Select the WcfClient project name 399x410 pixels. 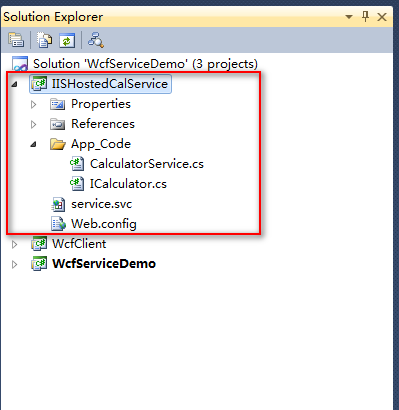pyautogui.click(x=79, y=244)
